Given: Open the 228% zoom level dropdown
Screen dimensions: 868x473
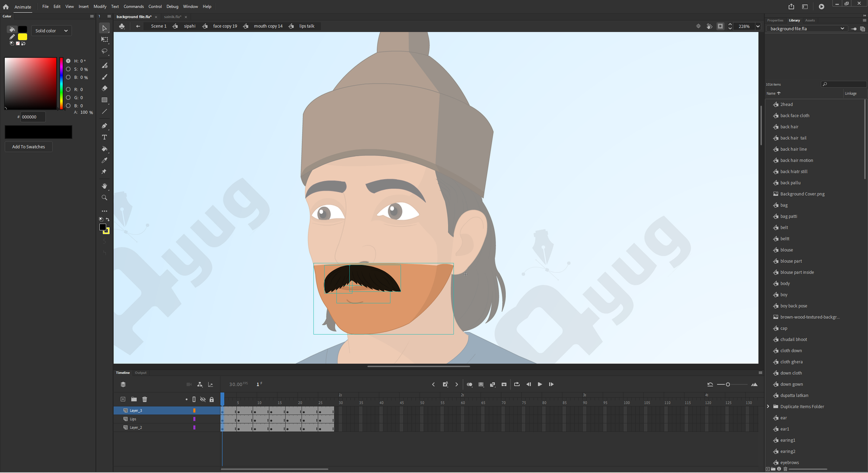Looking at the screenshot, I should [x=758, y=27].
